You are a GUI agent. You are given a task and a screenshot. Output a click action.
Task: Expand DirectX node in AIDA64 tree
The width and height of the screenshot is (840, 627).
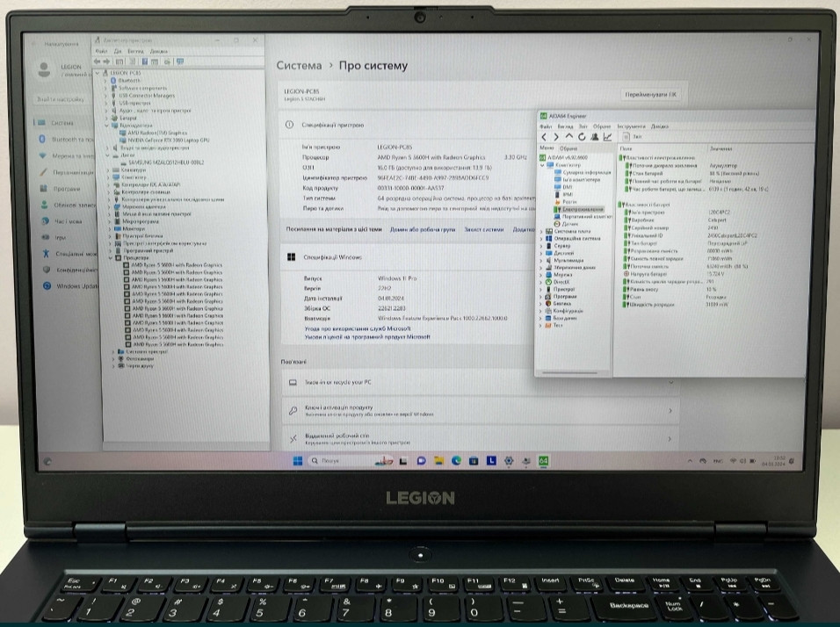pos(541,281)
